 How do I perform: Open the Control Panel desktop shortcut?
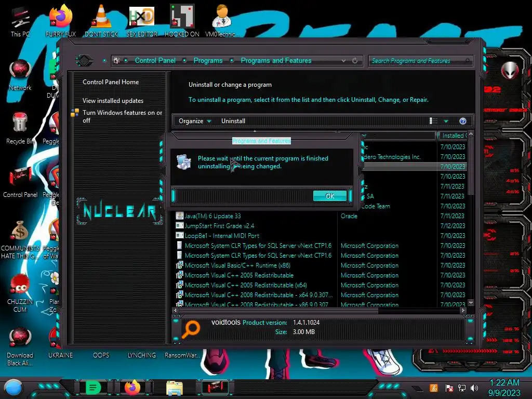[20, 182]
